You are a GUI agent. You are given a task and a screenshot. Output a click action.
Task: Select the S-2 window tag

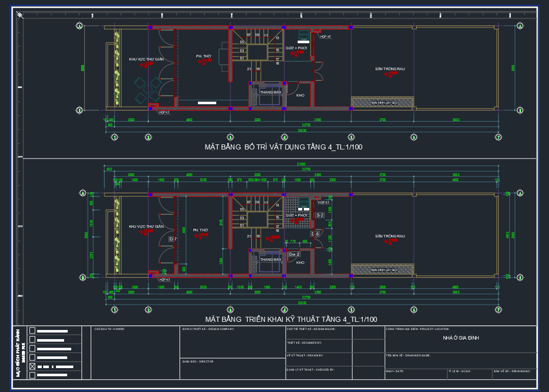click(320, 216)
